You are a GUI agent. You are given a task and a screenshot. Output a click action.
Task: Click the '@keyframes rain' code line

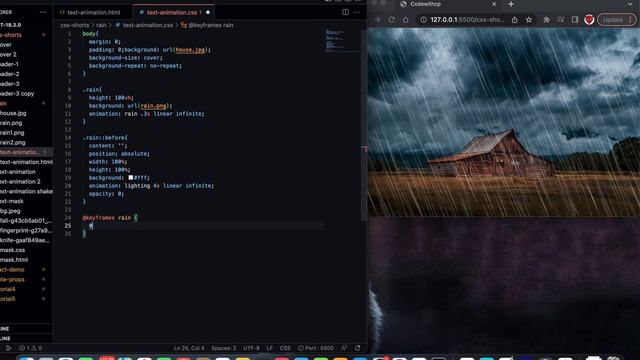pyautogui.click(x=110, y=218)
